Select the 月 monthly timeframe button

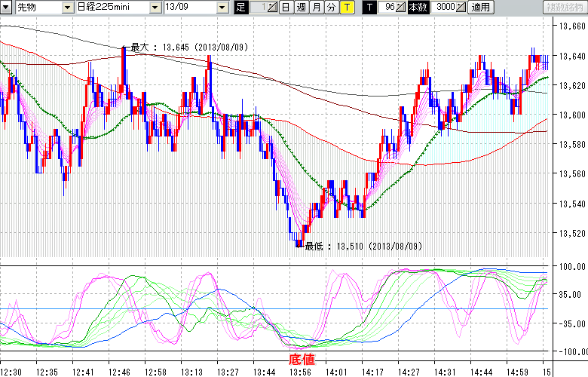coord(316,7)
